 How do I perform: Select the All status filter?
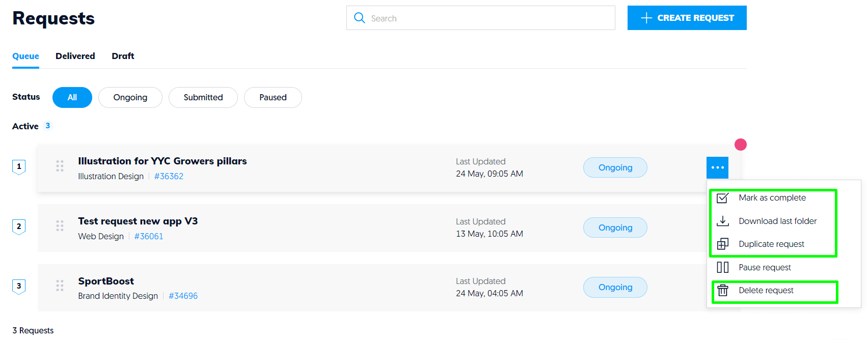pyautogui.click(x=72, y=97)
